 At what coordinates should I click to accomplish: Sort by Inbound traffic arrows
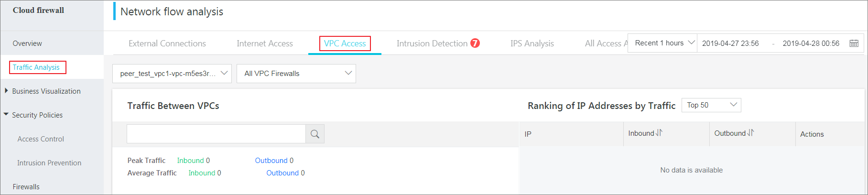659,133
